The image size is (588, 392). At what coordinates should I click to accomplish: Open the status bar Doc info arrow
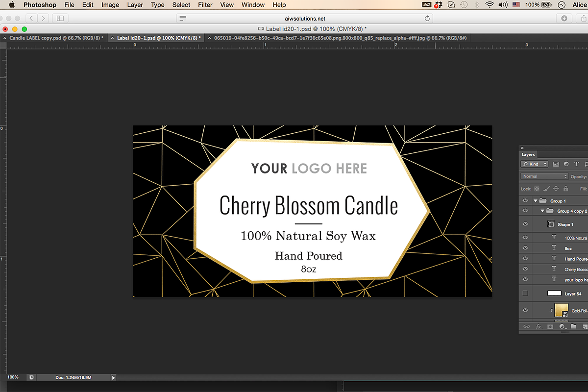pos(114,377)
